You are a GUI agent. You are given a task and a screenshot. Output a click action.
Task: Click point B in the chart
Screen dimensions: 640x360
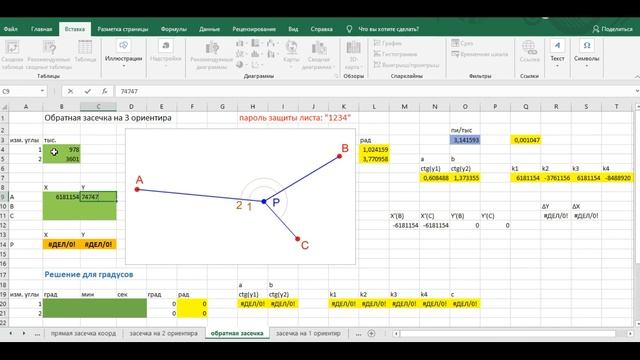tap(340, 156)
